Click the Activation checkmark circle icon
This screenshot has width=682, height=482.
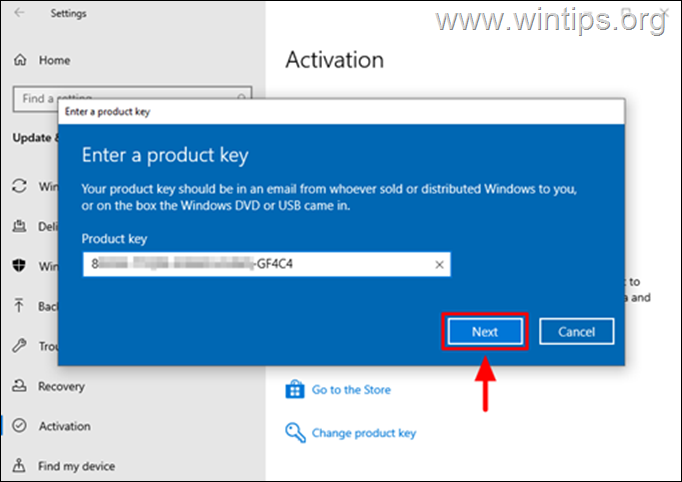[x=20, y=425]
